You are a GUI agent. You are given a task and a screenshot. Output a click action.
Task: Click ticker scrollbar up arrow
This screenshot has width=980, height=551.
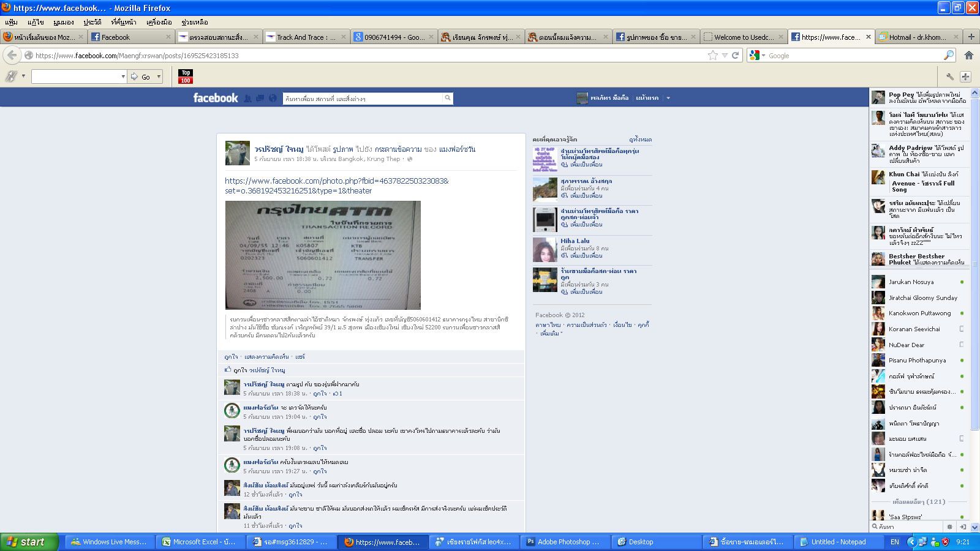coord(974,93)
